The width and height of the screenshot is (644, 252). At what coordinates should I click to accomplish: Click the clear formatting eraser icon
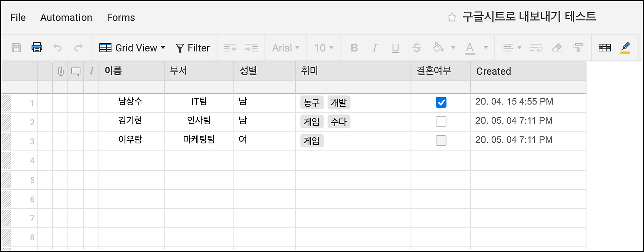[x=557, y=48]
